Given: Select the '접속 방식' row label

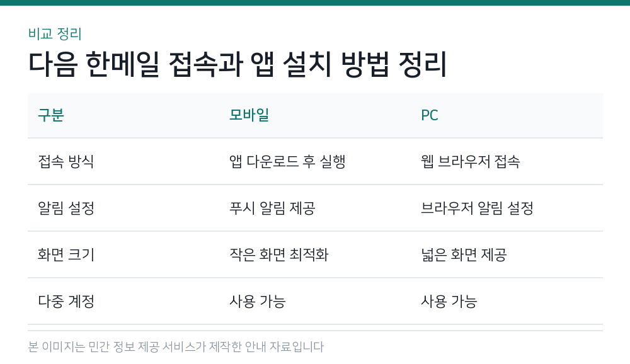Looking at the screenshot, I should coord(66,161).
